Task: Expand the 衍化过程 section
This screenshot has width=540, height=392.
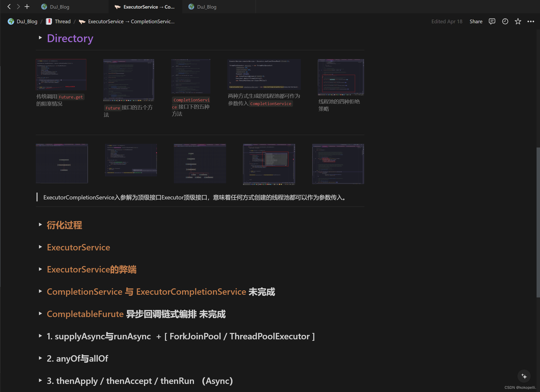Action: 41,225
